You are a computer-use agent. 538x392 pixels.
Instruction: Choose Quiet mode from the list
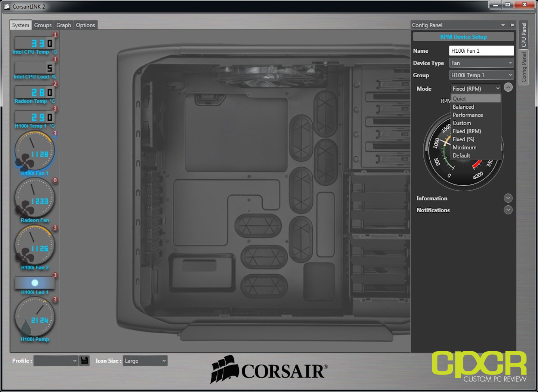[x=476, y=99]
